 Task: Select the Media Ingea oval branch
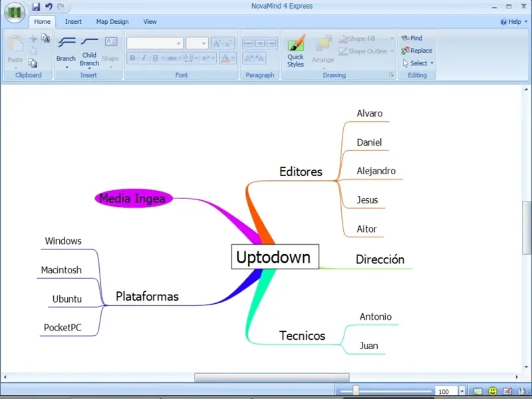pos(134,198)
